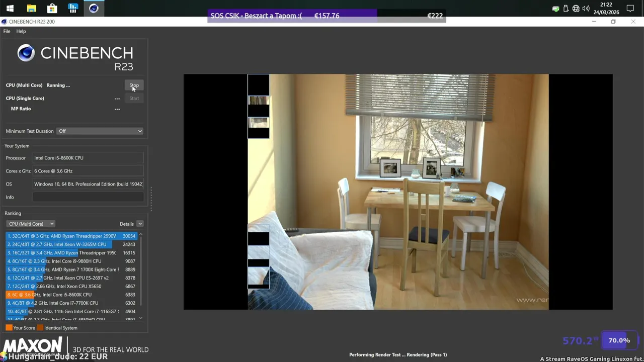Select the Xeon E5-2697 v2 ranking row

tap(71, 278)
